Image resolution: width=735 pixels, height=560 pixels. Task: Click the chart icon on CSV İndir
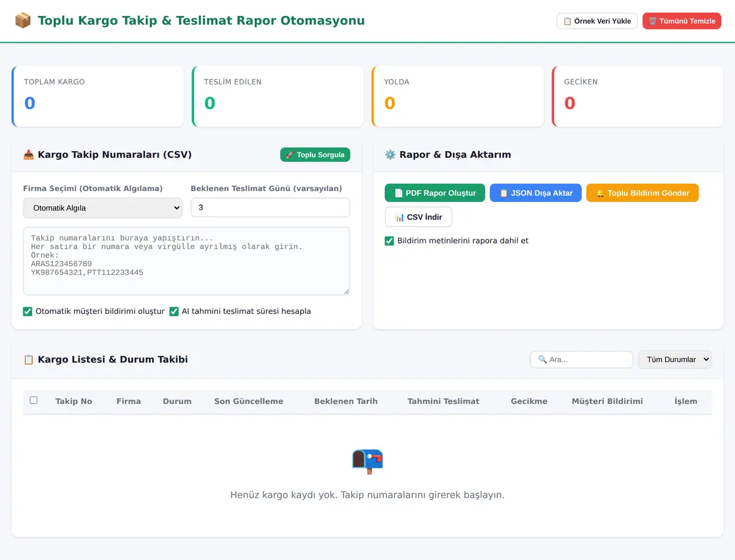click(x=400, y=217)
